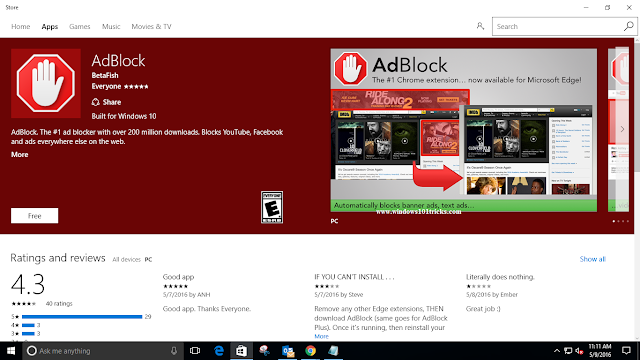The width and height of the screenshot is (640, 360).
Task: Click the search magnifier icon
Action: [629, 26]
